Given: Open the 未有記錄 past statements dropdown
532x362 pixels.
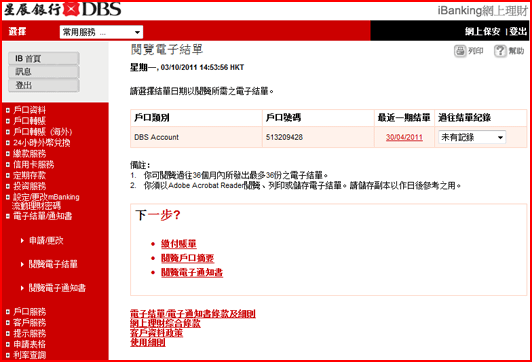Looking at the screenshot, I should [472, 137].
